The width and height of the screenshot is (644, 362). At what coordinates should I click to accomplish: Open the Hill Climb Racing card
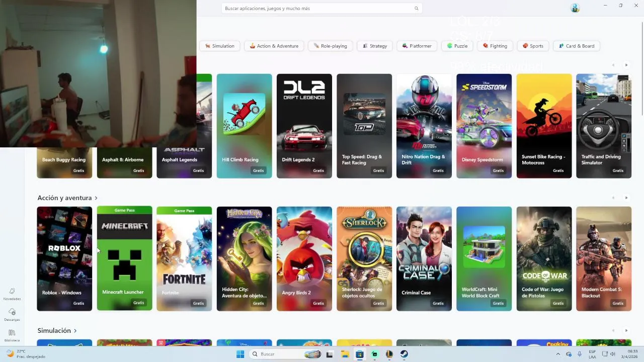click(244, 126)
